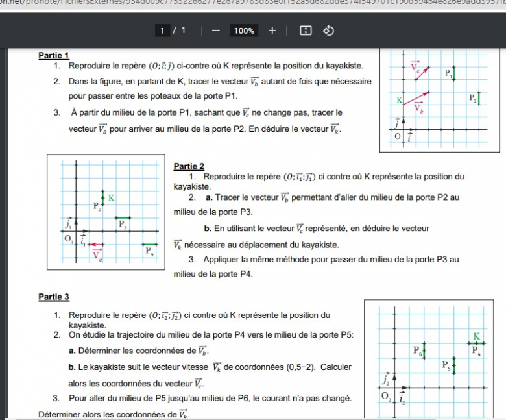The width and height of the screenshot is (506, 420).
Task: Click the green K label in Partie 1 diagram
Action: pyautogui.click(x=399, y=100)
